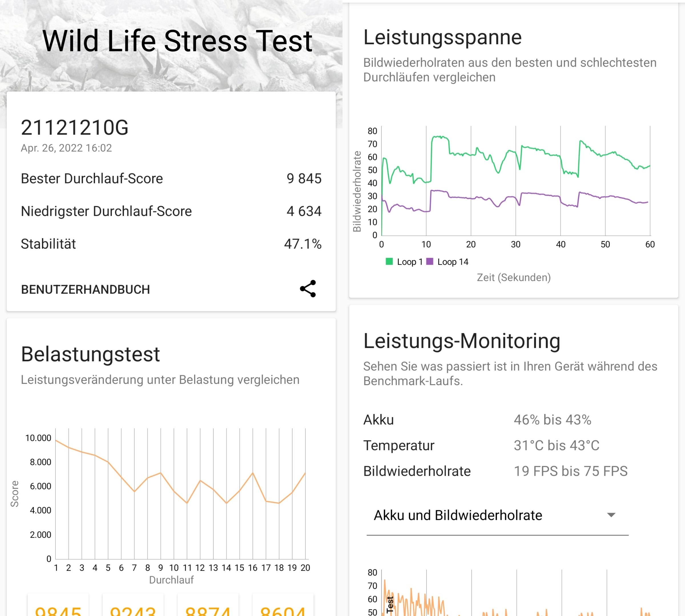The image size is (685, 616).
Task: Tap the Stabilität label
Action: tap(49, 244)
